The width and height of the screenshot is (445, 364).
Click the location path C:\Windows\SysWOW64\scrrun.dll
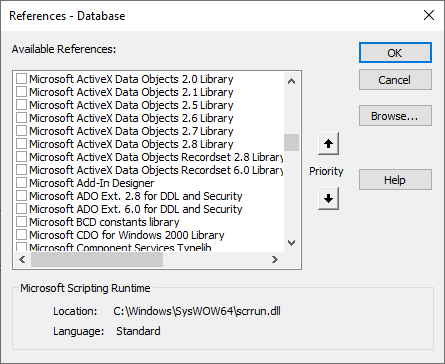tap(197, 311)
